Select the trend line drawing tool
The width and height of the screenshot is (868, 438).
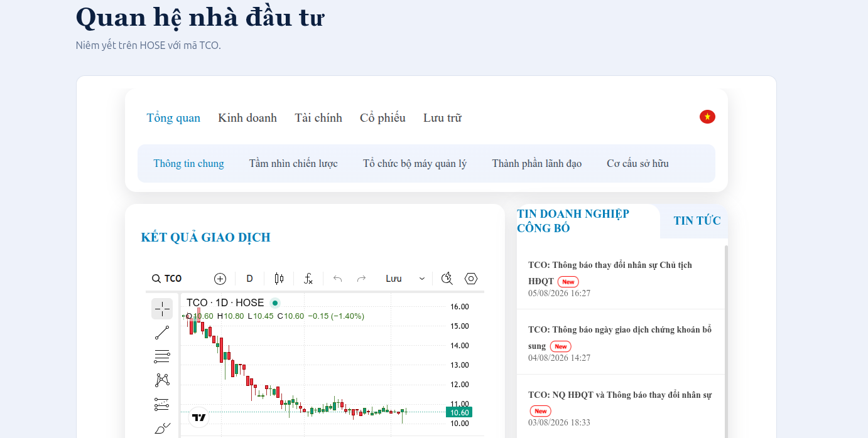tap(162, 333)
